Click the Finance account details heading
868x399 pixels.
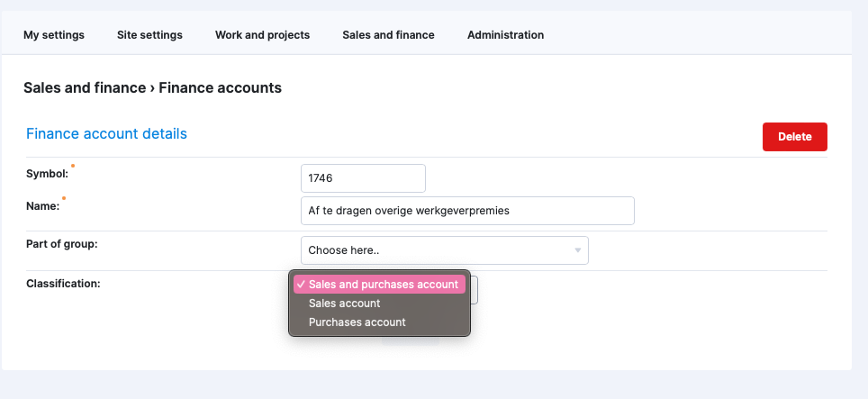[x=106, y=133]
